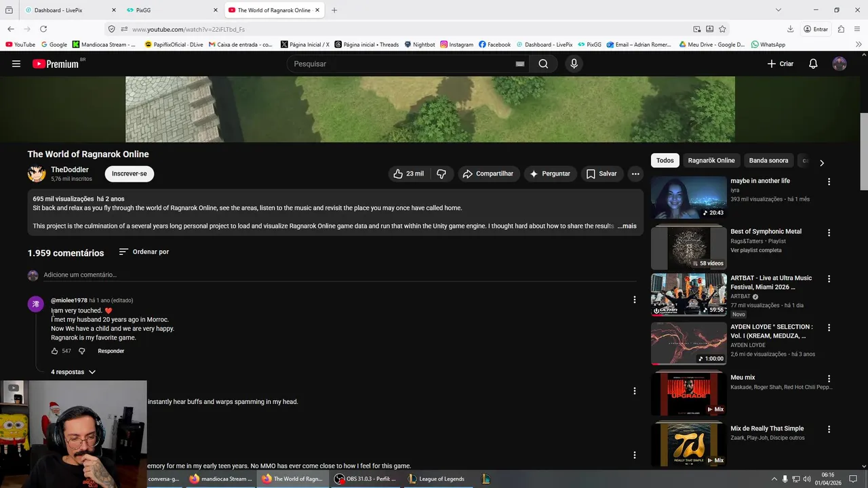The height and width of the screenshot is (488, 868).
Task: Dislike the @miolee1978 comment
Action: click(81, 351)
